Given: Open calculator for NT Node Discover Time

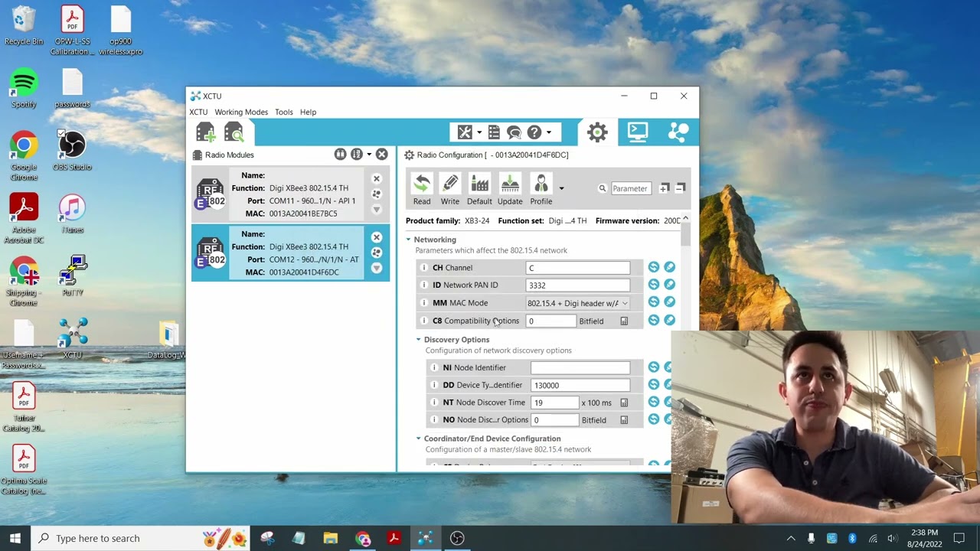Looking at the screenshot, I should pos(624,403).
